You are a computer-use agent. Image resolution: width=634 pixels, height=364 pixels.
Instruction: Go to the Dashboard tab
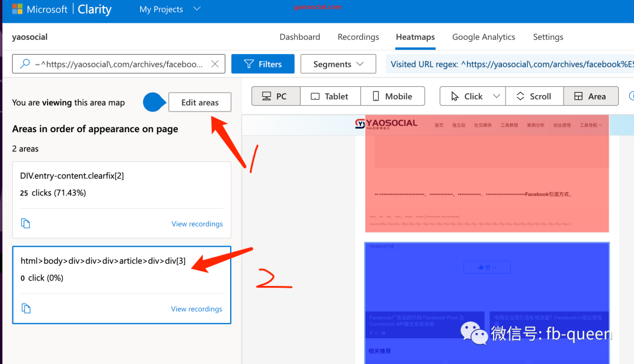point(299,37)
